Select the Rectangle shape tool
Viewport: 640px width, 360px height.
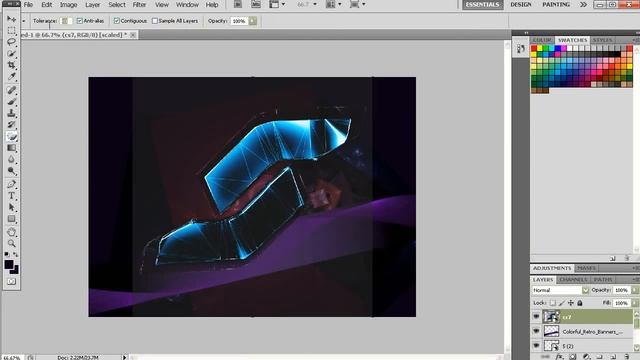11,219
